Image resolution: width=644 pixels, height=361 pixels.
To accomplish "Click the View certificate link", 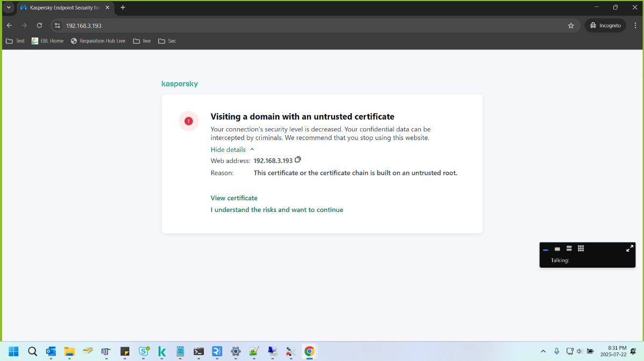I will (234, 198).
